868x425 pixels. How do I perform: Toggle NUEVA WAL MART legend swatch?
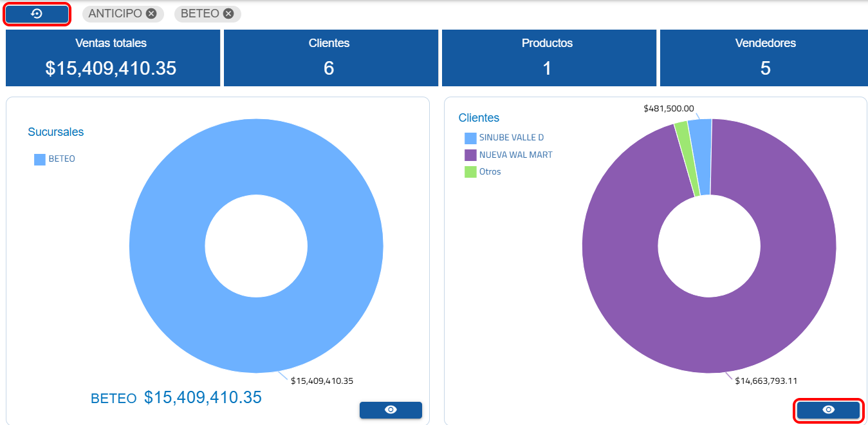coord(470,155)
